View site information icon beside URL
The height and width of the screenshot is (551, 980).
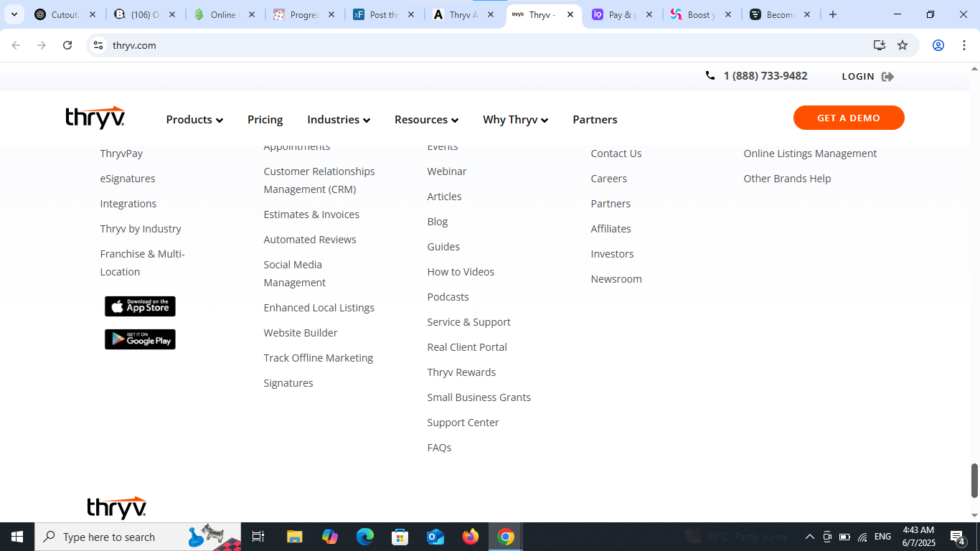pyautogui.click(x=98, y=45)
